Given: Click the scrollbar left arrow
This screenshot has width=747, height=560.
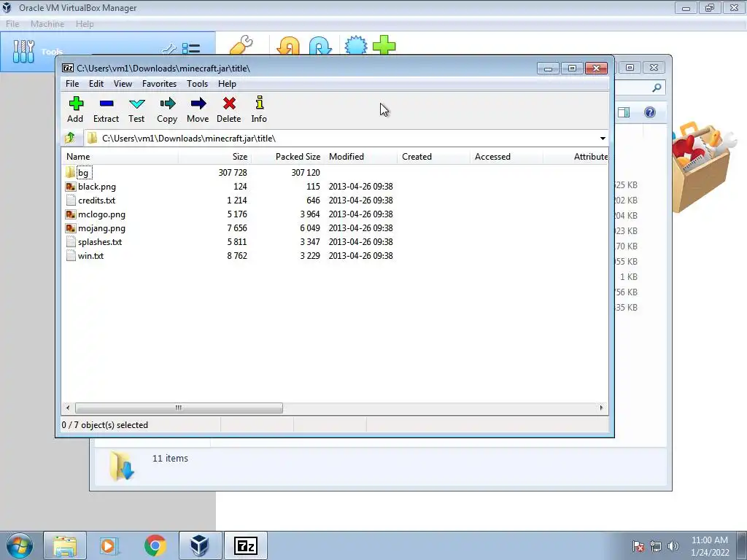Looking at the screenshot, I should [x=68, y=408].
